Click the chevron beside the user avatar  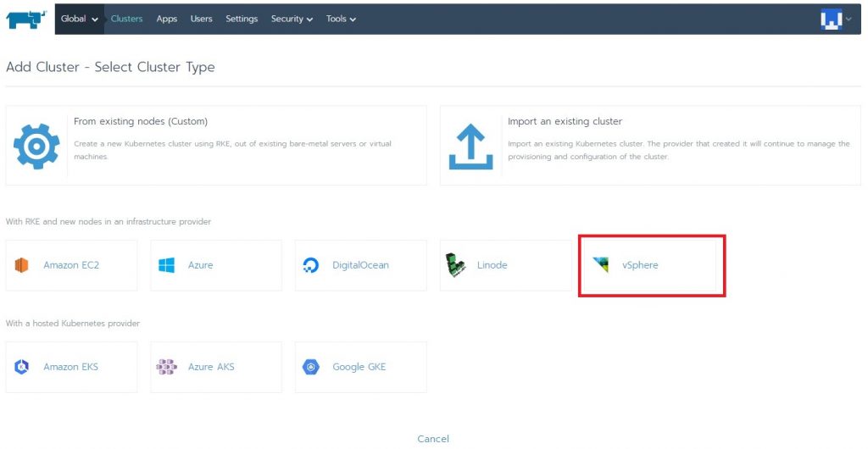(x=849, y=19)
